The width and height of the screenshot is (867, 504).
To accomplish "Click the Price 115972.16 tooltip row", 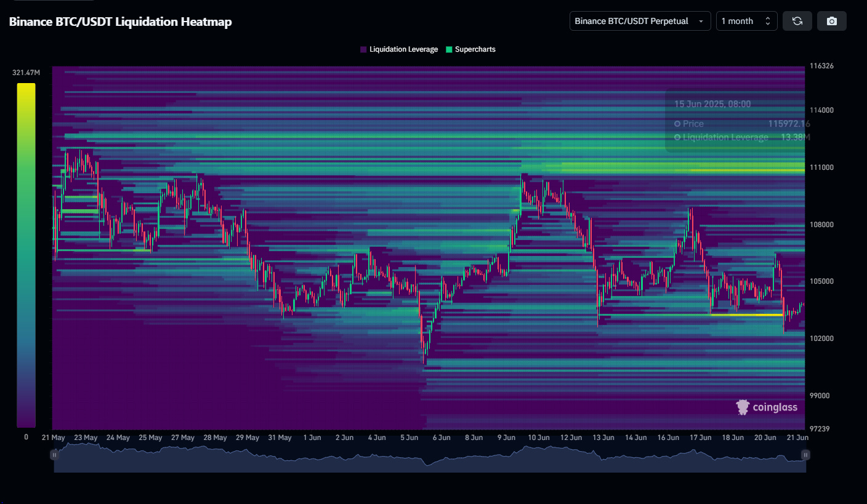I will point(742,124).
